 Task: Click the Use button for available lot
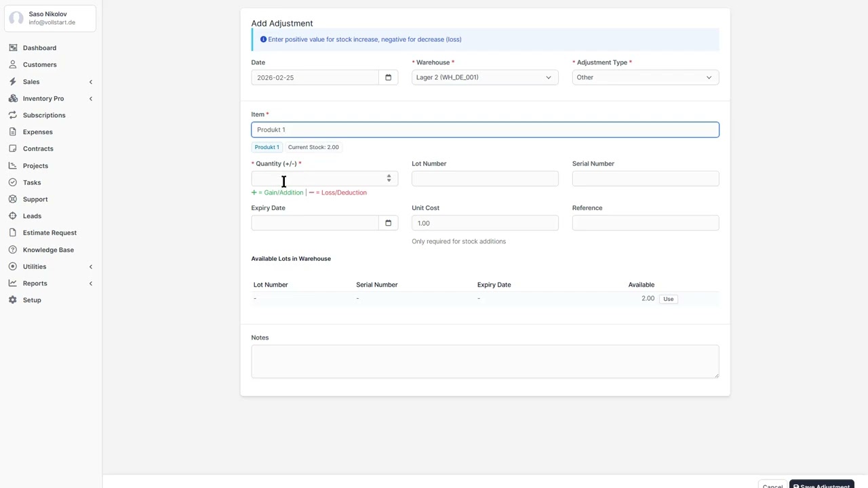(668, 299)
